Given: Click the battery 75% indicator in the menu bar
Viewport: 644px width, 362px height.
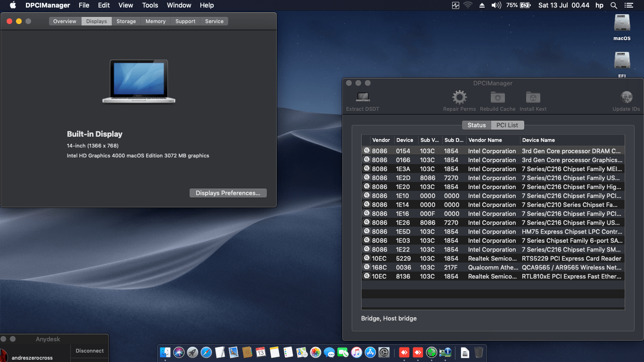Looking at the screenshot, I should tap(519, 5).
